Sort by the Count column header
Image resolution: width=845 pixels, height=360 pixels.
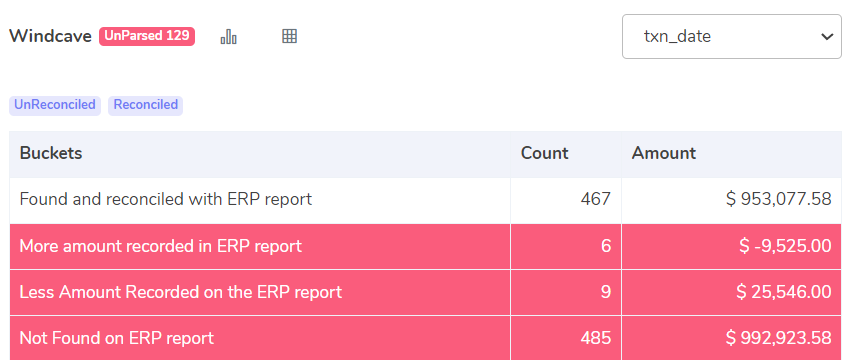click(544, 154)
